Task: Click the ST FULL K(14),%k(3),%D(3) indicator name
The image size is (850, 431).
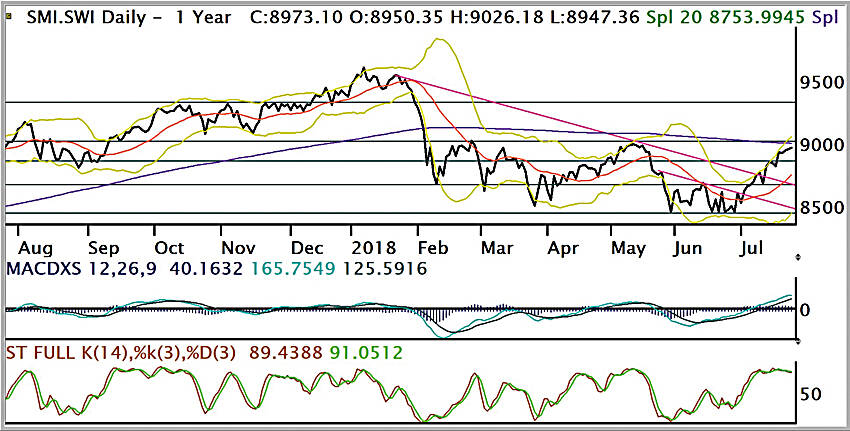Action: [121, 353]
